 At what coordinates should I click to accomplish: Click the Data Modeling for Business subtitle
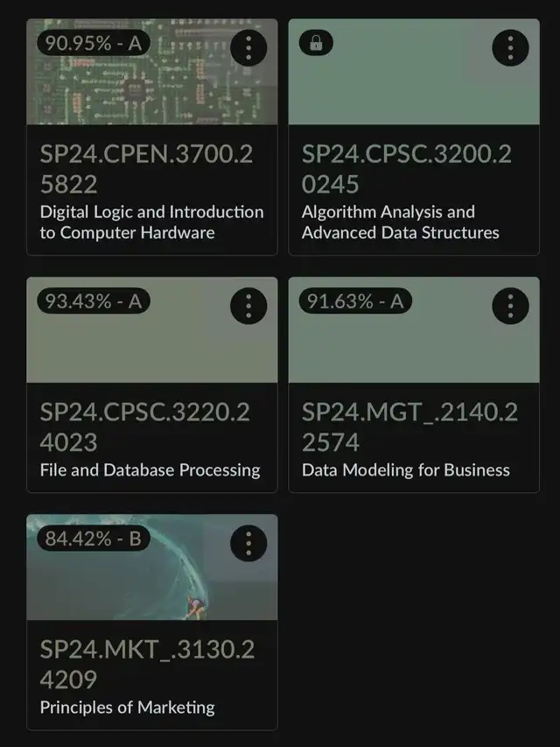[406, 470]
